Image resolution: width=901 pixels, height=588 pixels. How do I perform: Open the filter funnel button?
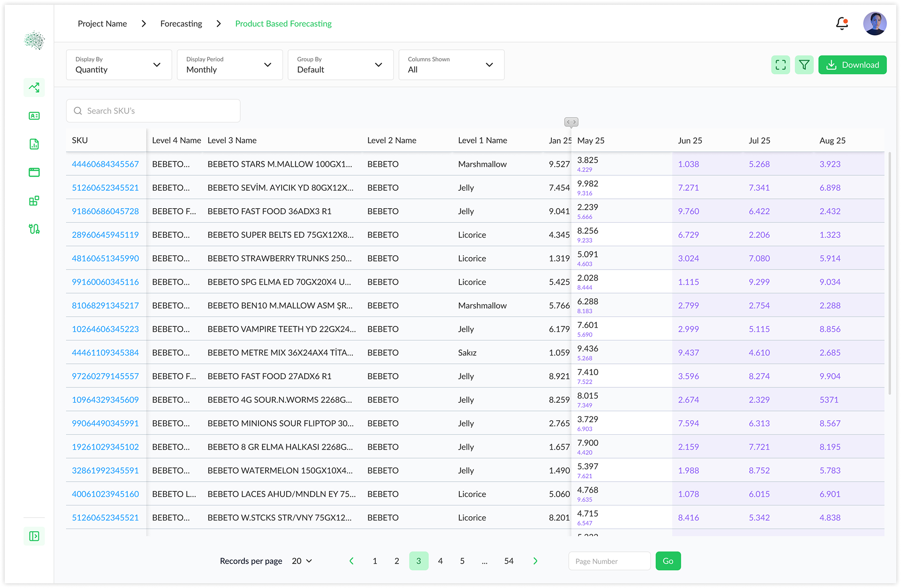point(804,65)
